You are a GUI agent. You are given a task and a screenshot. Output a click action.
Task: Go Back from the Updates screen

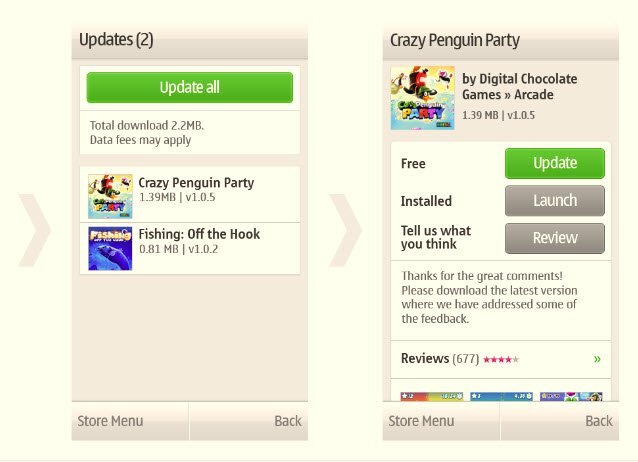tap(249, 421)
